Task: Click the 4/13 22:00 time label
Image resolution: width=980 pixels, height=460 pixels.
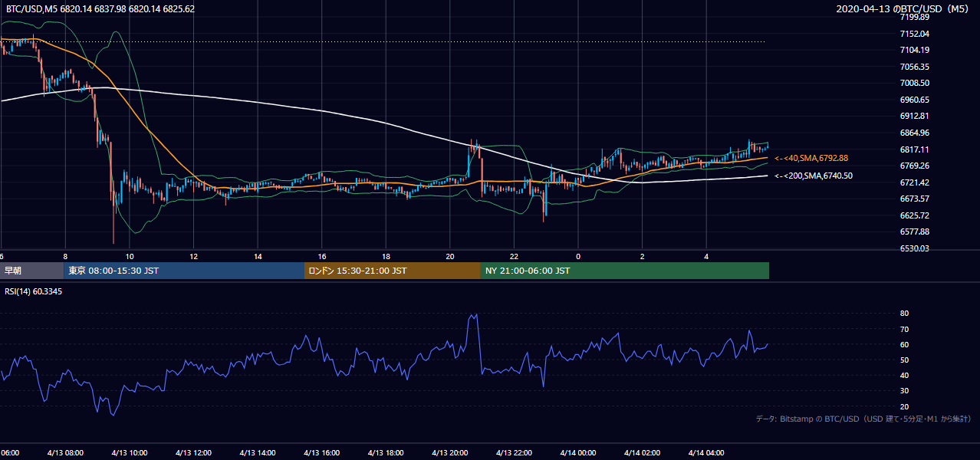Action: click(x=514, y=453)
